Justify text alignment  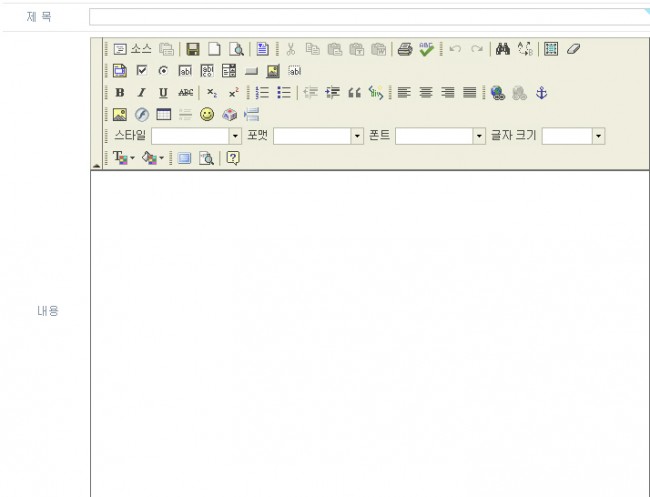(x=469, y=92)
